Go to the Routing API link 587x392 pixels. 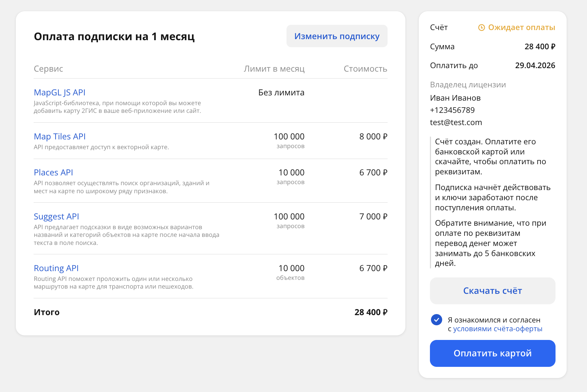pyautogui.click(x=56, y=268)
